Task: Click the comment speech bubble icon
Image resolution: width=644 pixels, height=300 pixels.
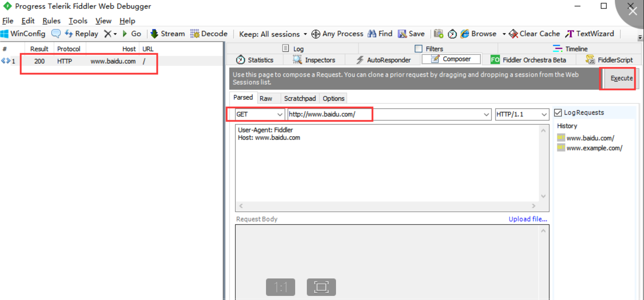Action: [56, 34]
